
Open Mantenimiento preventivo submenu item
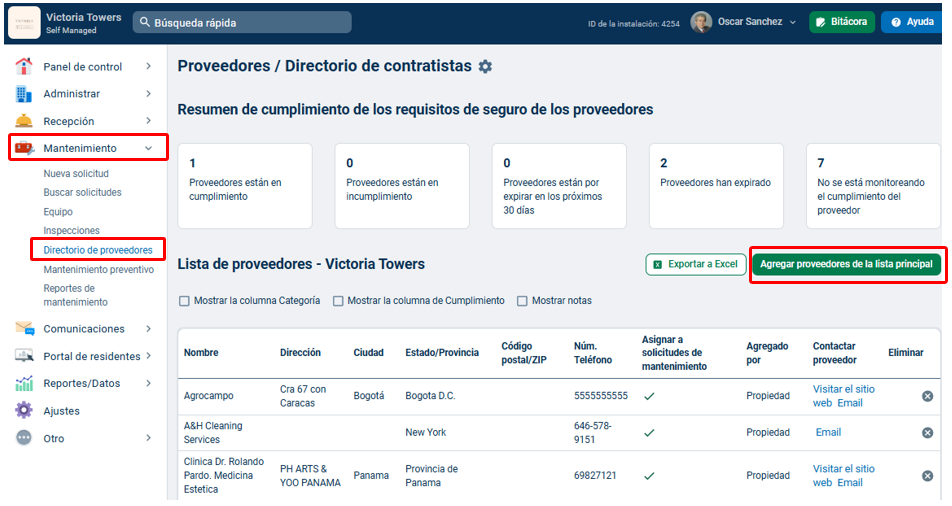coord(98,269)
